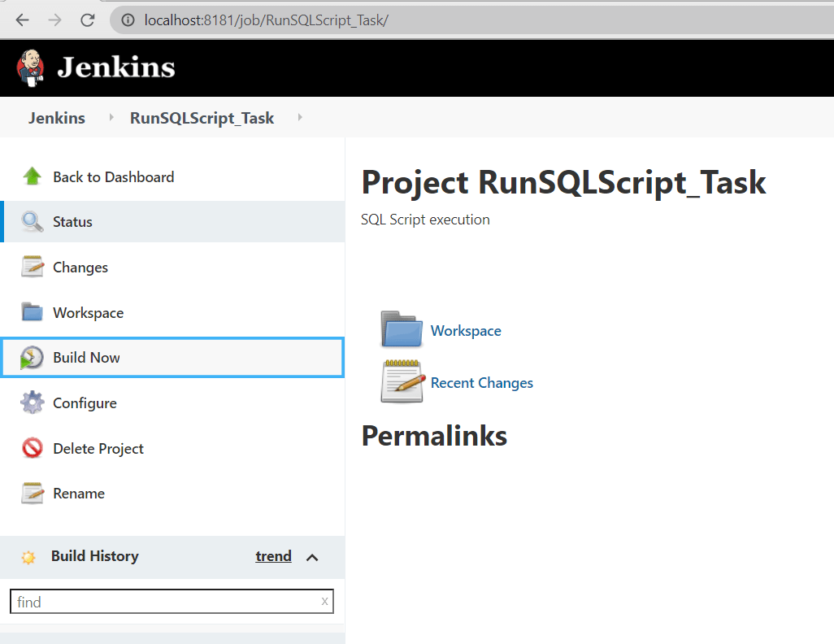Click the Configure gear icon
The image size is (834, 644).
(x=33, y=402)
